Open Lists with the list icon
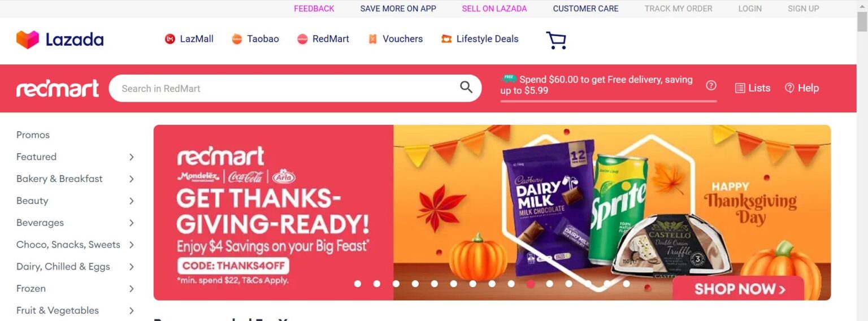868x321 pixels. point(753,88)
